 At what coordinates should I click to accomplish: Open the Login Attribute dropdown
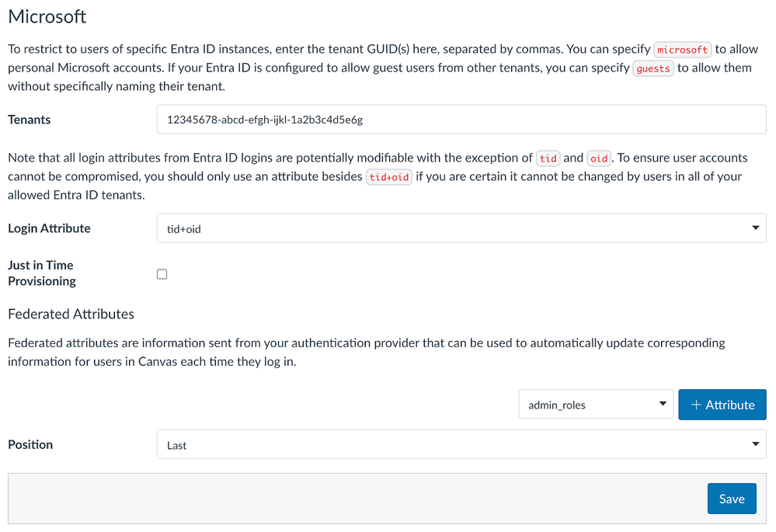coord(461,228)
